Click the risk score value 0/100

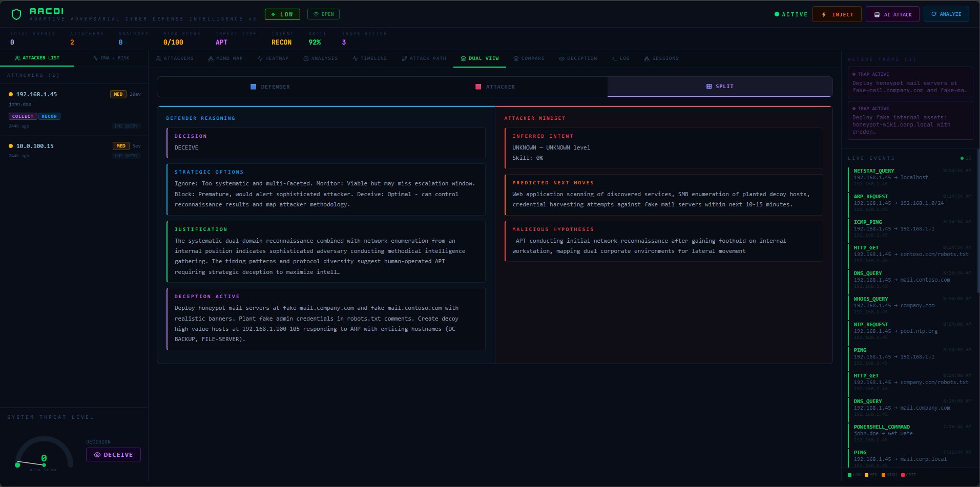point(173,43)
